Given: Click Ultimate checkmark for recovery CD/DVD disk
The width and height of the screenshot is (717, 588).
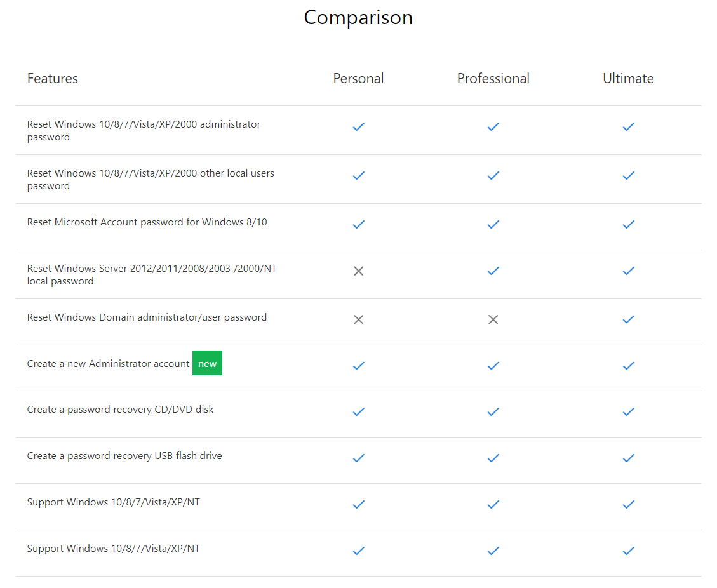Looking at the screenshot, I should (628, 412).
